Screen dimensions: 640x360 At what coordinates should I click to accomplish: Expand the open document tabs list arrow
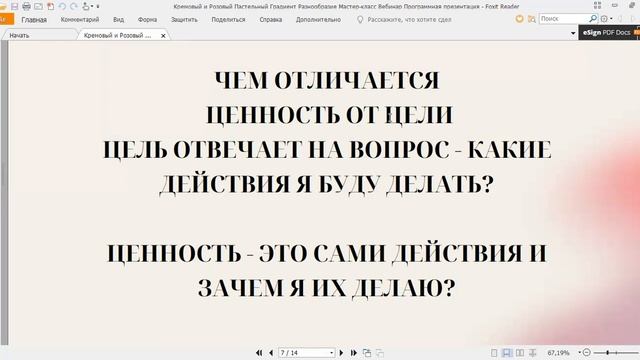[x=573, y=33]
